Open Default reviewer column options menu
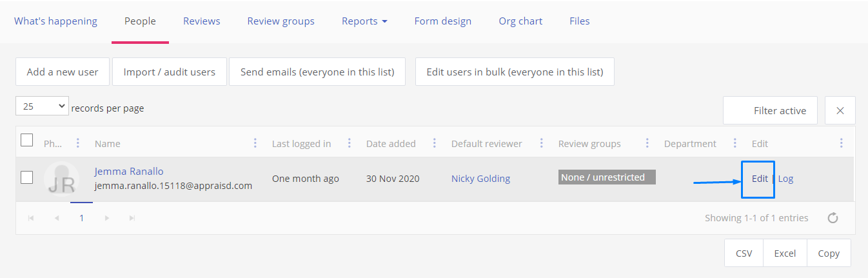The image size is (868, 278). [x=542, y=143]
